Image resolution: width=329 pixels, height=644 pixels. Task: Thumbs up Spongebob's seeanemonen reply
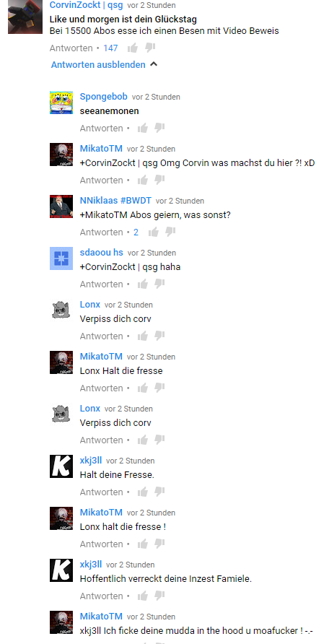tap(142, 128)
